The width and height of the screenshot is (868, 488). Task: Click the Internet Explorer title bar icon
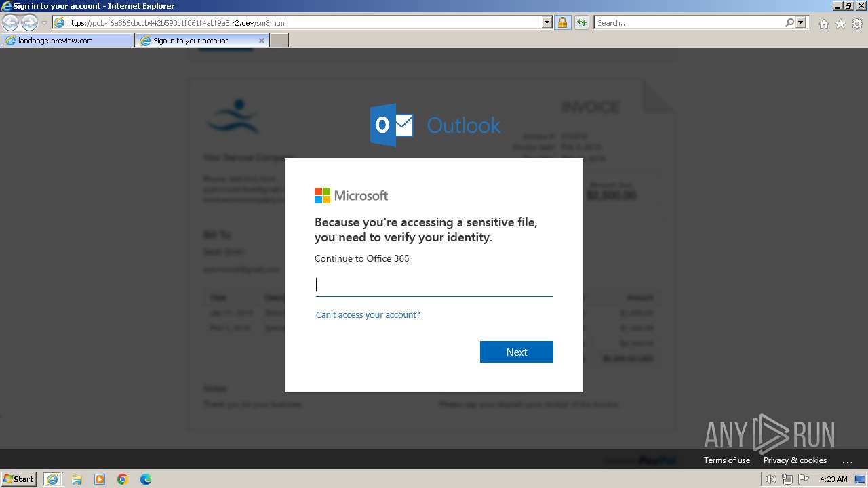(x=7, y=6)
